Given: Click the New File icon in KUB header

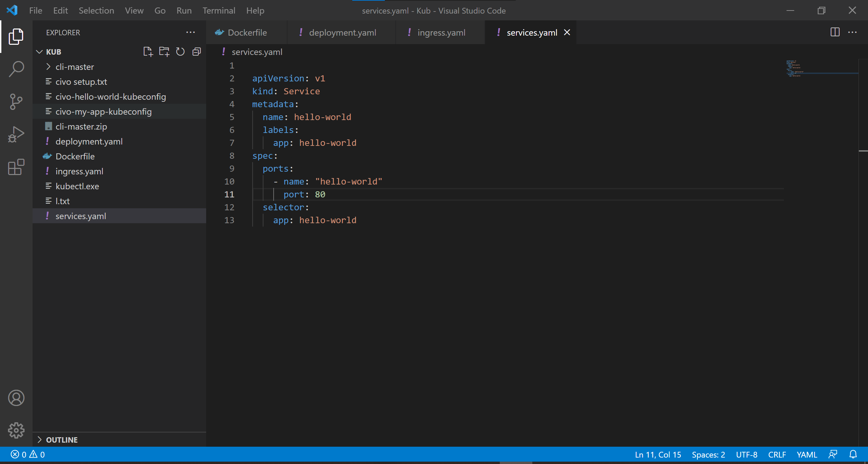Looking at the screenshot, I should [148, 52].
